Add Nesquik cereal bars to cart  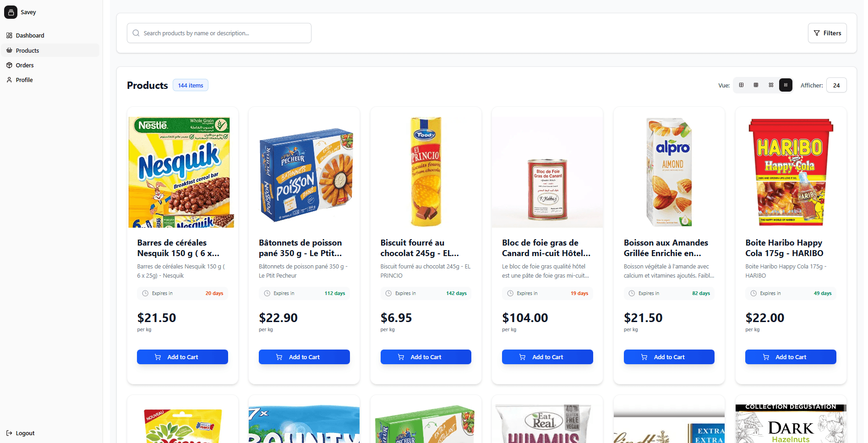(x=182, y=357)
